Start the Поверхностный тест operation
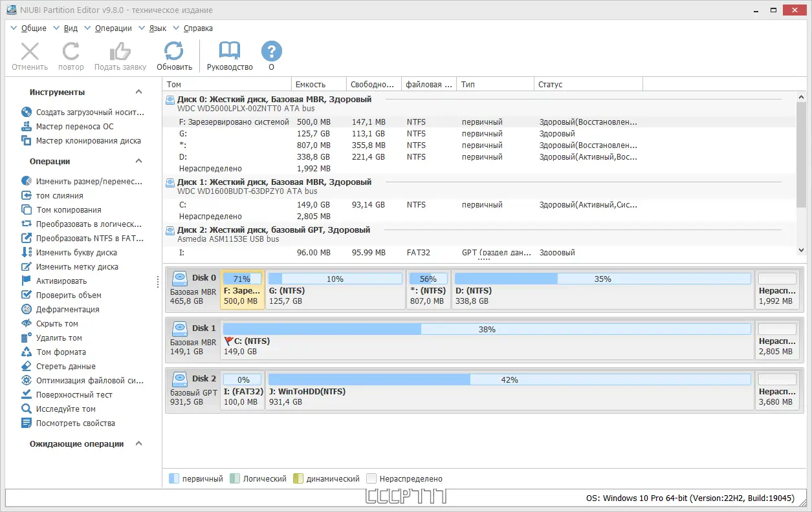 67,395
